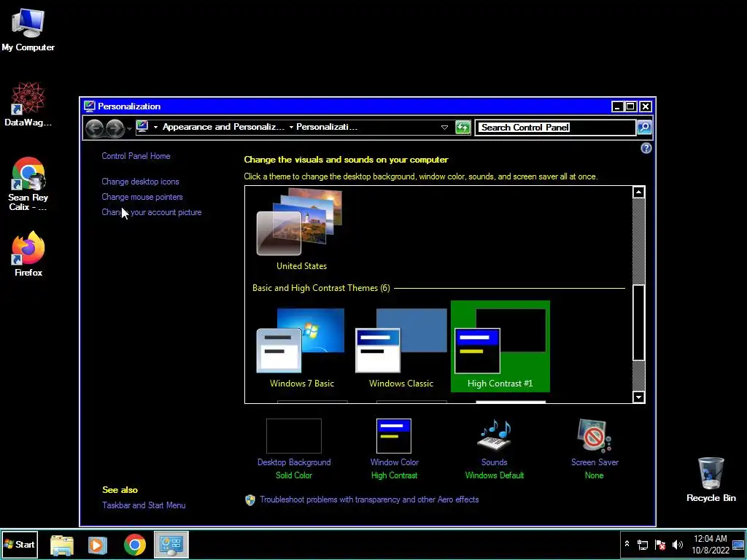This screenshot has height=560, width=747.
Task: Open Appearance and Personalization breadcrumb
Action: 223,127
